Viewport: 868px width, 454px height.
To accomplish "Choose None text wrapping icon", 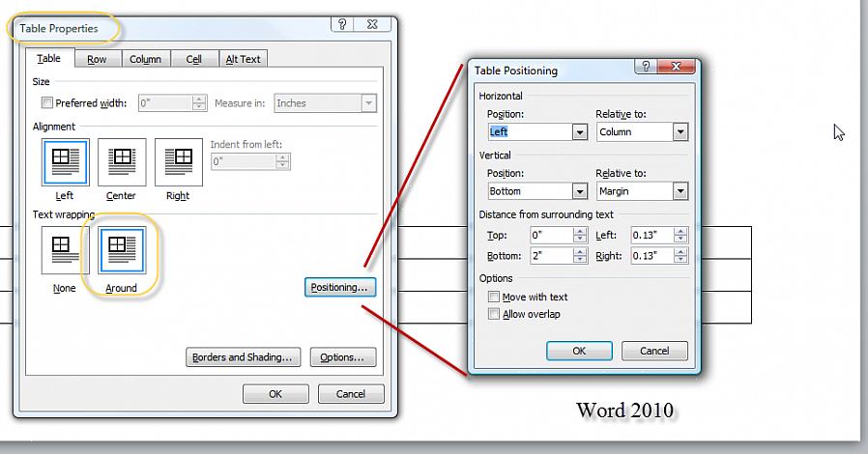I will coord(65,250).
